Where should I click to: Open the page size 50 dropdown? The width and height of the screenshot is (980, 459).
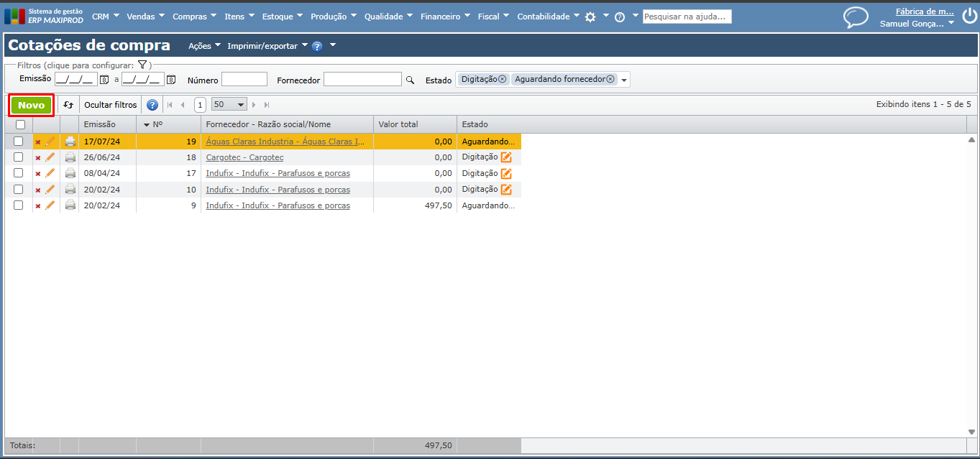coord(229,104)
